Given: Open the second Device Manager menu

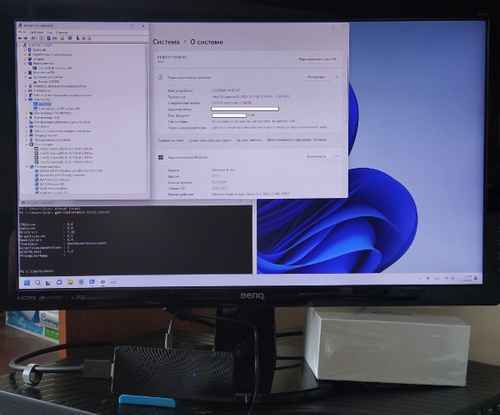Looking at the screenshot, I should (36, 32).
